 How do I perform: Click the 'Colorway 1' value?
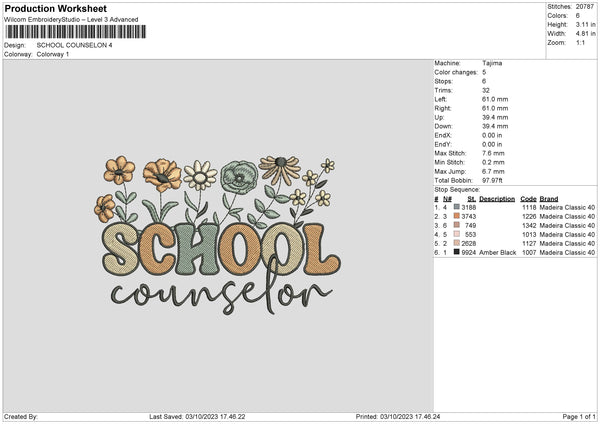(x=53, y=54)
